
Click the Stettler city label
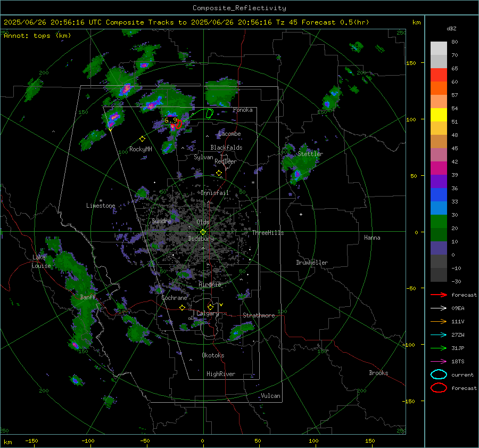[310, 154]
